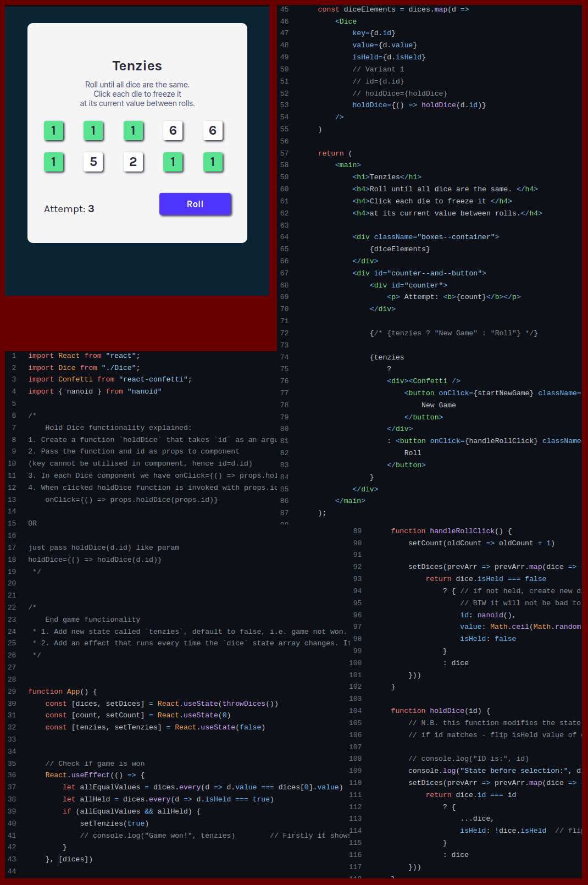Hold the die showing 2
Viewport: 588px width, 885px height.
pyautogui.click(x=133, y=162)
